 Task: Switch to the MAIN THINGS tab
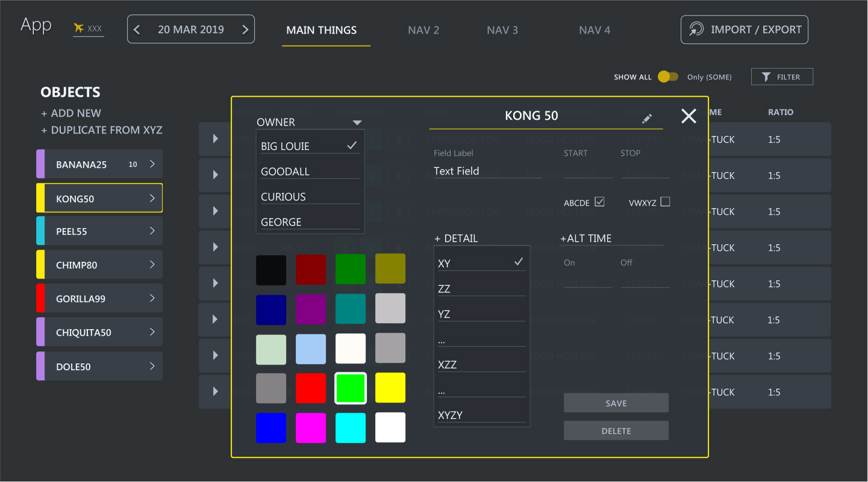coord(322,30)
